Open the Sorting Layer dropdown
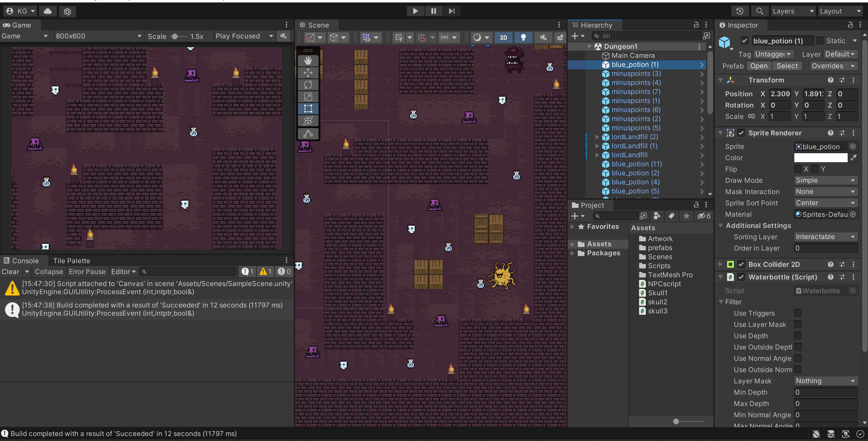This screenshot has height=441, width=868. click(x=825, y=237)
